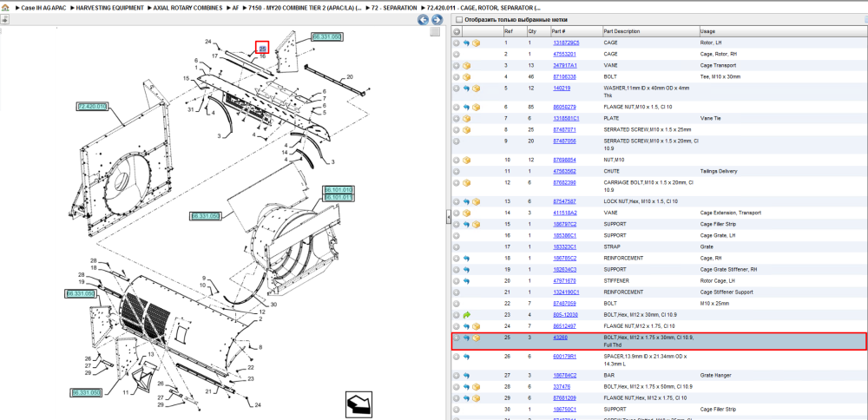868x420 pixels.
Task: Select callout number 30 on the diagram
Action: [273, 305]
